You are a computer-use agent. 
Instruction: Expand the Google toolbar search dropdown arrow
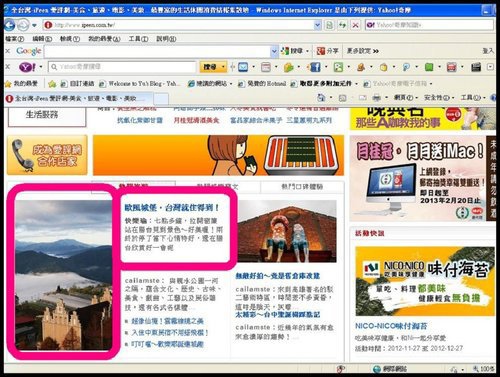click(274, 51)
